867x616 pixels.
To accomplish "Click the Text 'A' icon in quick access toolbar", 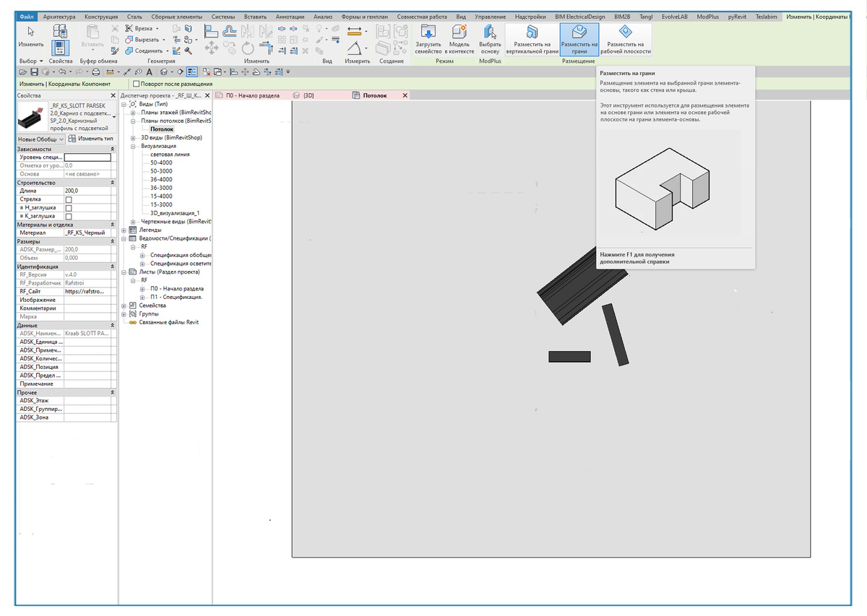I will click(x=150, y=72).
